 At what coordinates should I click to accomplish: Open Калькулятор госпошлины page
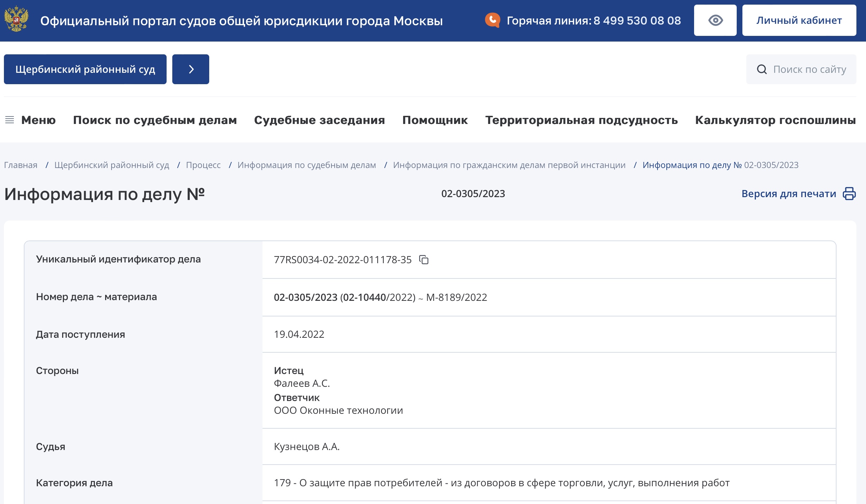[775, 120]
